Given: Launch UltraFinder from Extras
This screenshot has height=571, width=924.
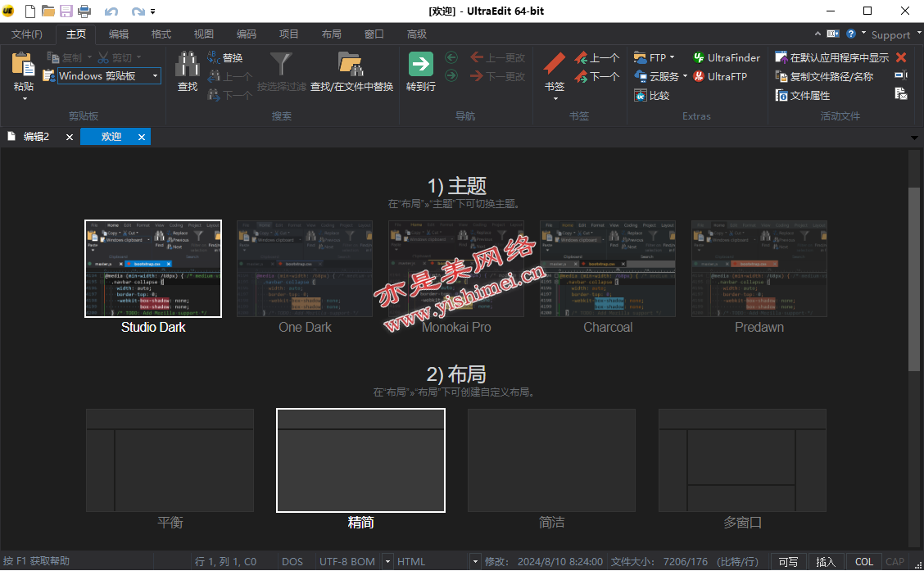Looking at the screenshot, I should (x=726, y=57).
